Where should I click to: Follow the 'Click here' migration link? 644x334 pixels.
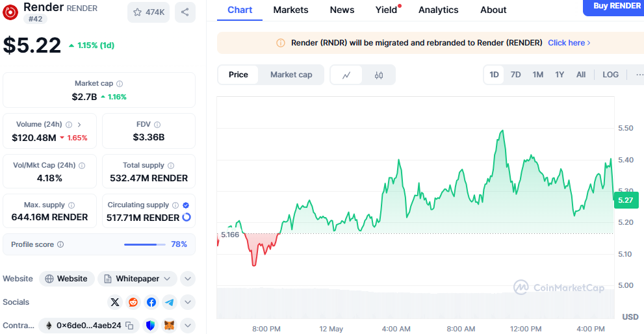569,43
